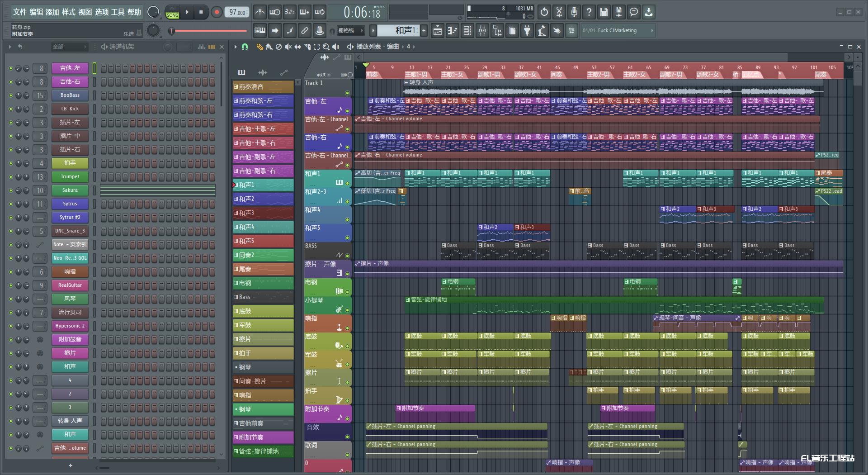Open the Hypersonic 2 channel

click(x=70, y=326)
